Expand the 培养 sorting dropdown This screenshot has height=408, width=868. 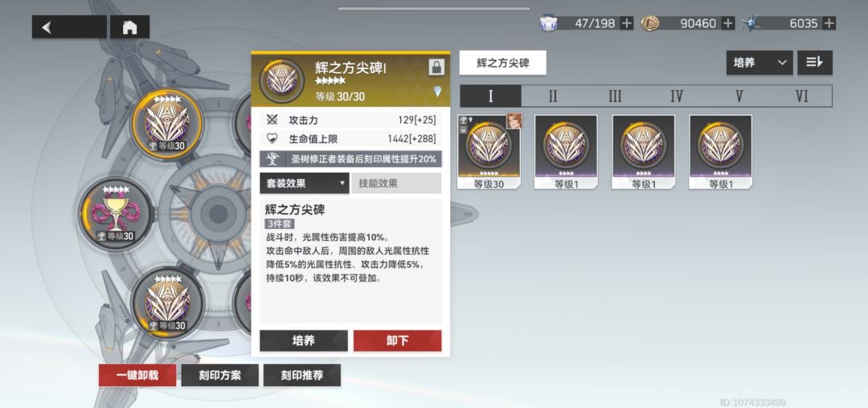coord(759,63)
